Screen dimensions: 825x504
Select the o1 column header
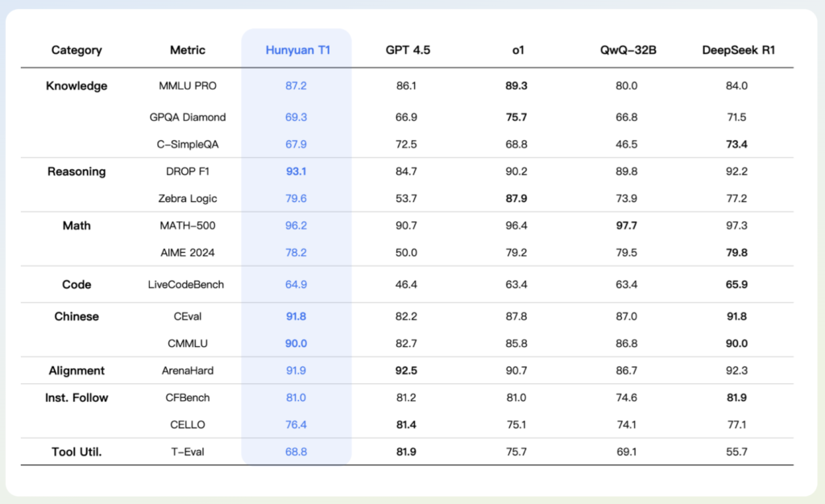tap(517, 50)
